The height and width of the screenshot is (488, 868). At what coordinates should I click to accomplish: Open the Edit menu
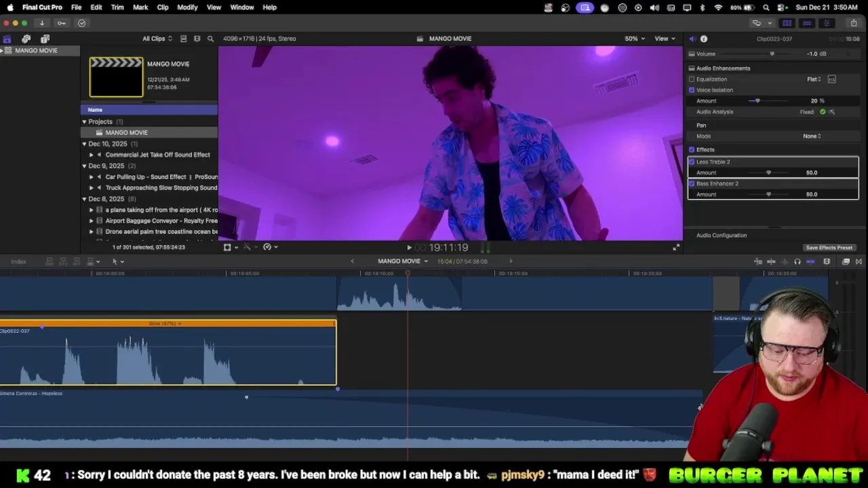(x=96, y=7)
